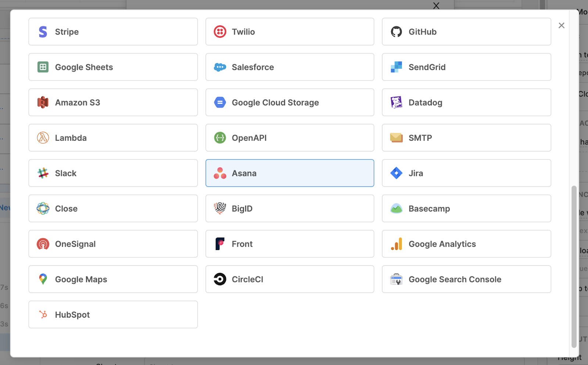588x365 pixels.
Task: Pick the Amazon S3 label
Action: [x=78, y=102]
